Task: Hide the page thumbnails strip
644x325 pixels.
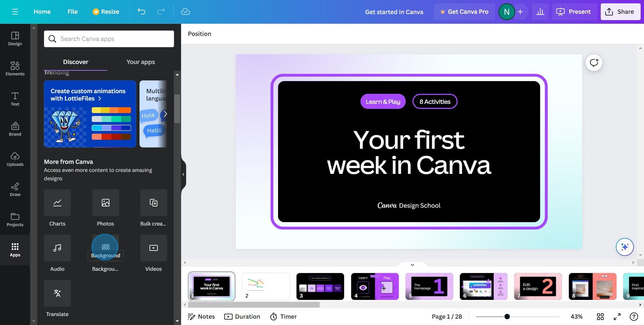Action: point(413,265)
